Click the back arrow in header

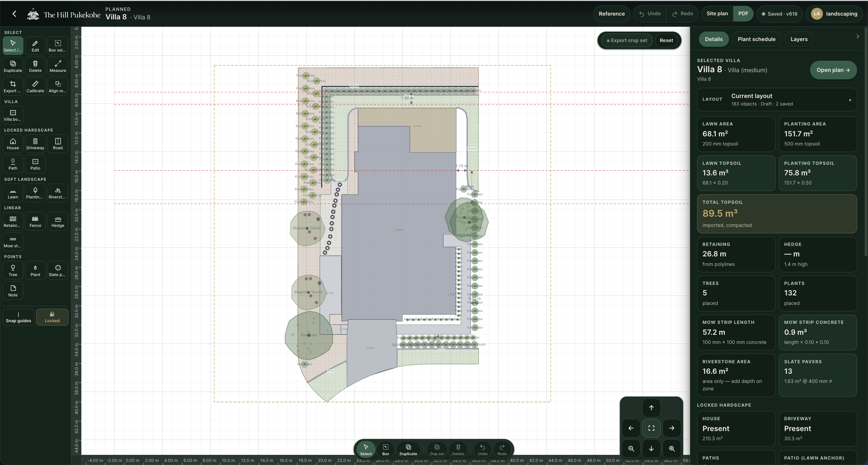click(14, 14)
